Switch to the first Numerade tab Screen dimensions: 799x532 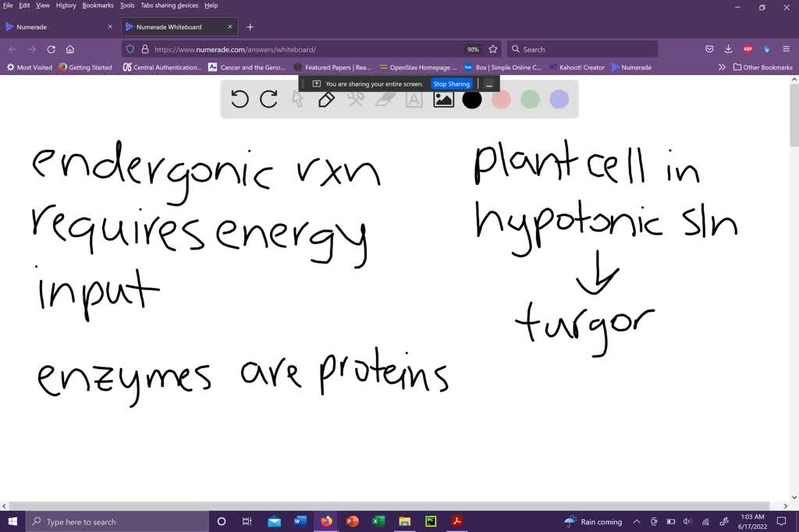click(x=59, y=27)
